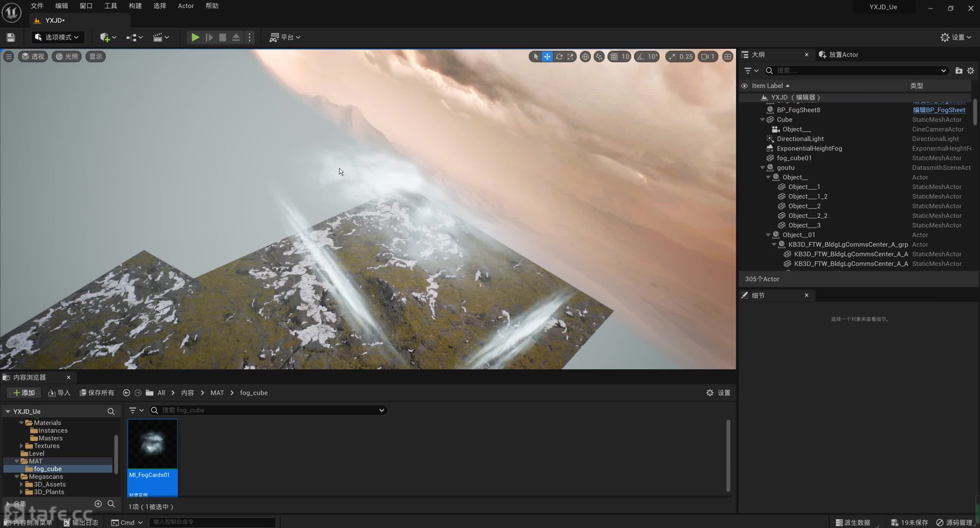Open the 文件 menu
This screenshot has height=528, width=980.
(x=37, y=6)
